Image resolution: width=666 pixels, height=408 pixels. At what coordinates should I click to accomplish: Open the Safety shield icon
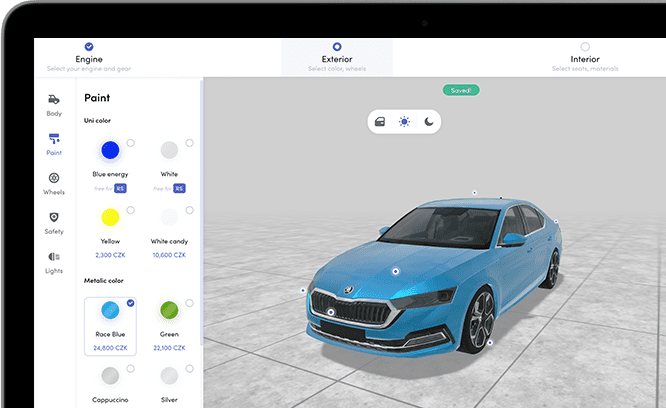tap(54, 217)
